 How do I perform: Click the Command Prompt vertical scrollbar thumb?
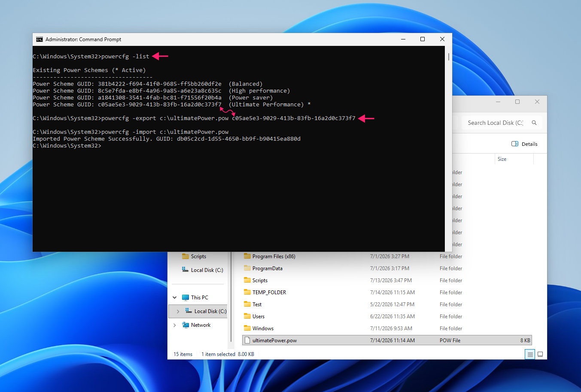pyautogui.click(x=449, y=57)
